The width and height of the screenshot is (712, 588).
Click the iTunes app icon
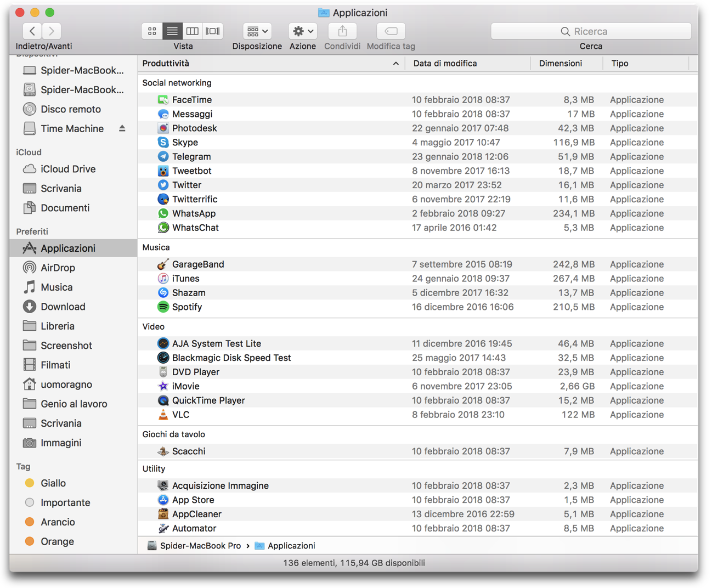(163, 279)
